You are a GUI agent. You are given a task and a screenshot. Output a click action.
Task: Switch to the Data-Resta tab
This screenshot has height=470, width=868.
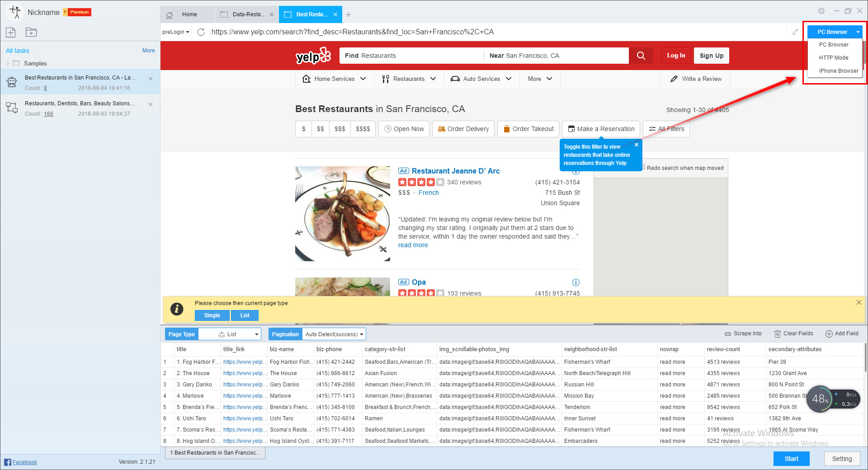point(247,14)
